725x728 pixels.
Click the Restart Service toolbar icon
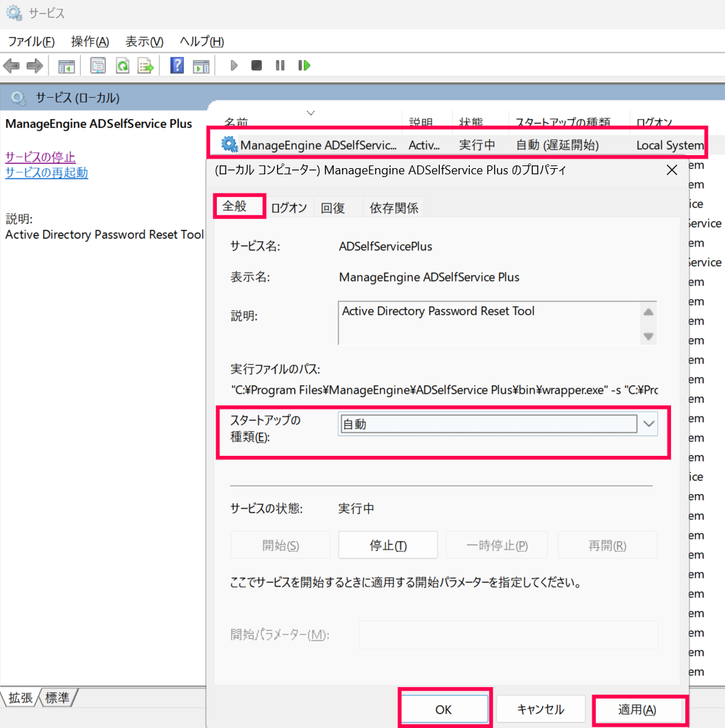point(304,66)
